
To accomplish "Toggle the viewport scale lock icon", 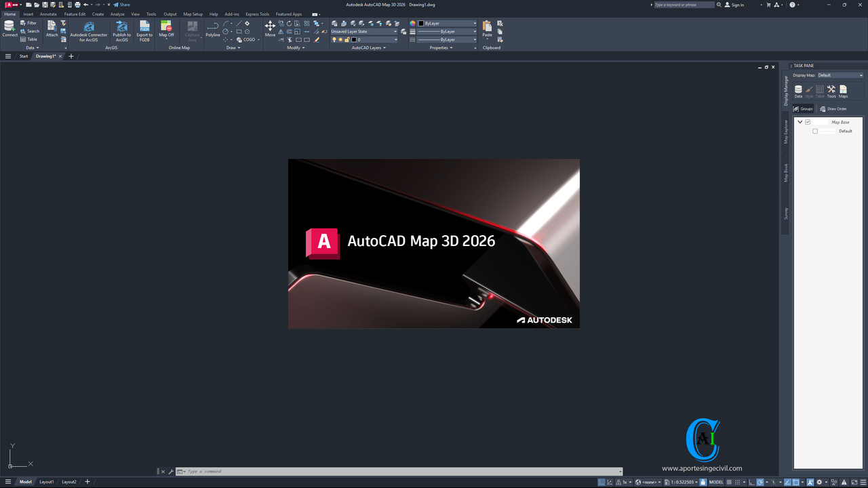I will coord(703,482).
